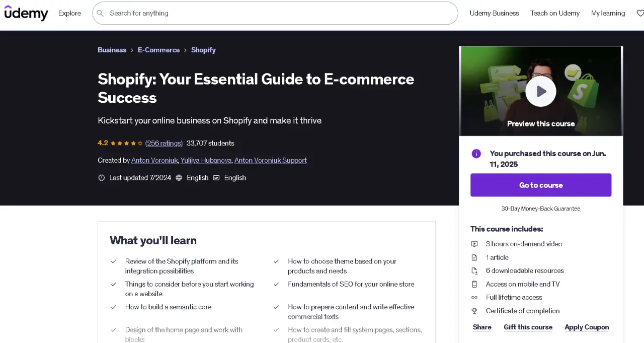The height and width of the screenshot is (343, 644).
Task: Open the wishlist heart icon
Action: point(640,13)
